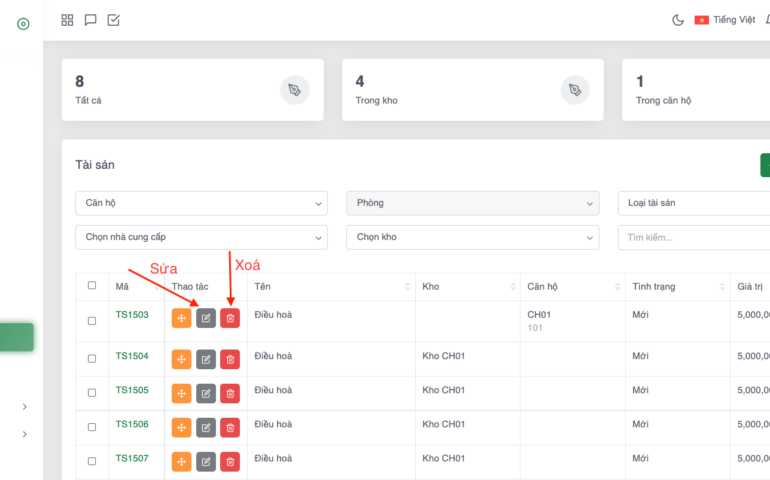The width and height of the screenshot is (770, 480).
Task: Click the grid apps icon in top bar
Action: (x=67, y=20)
